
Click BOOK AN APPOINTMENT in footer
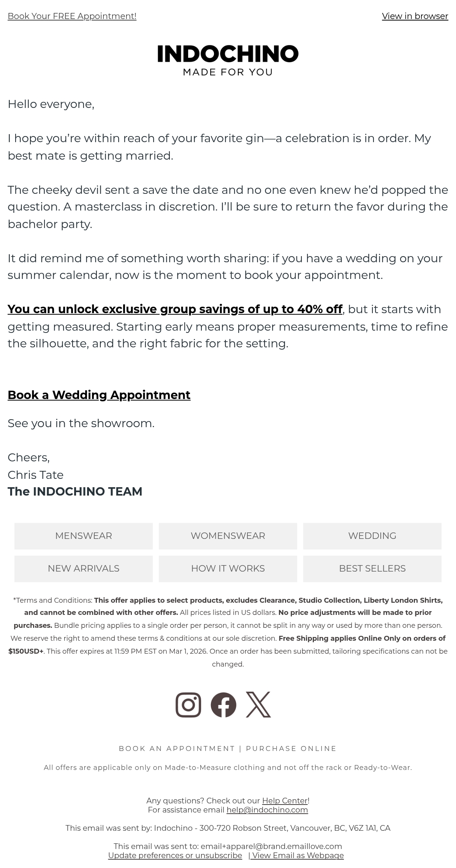[177, 748]
